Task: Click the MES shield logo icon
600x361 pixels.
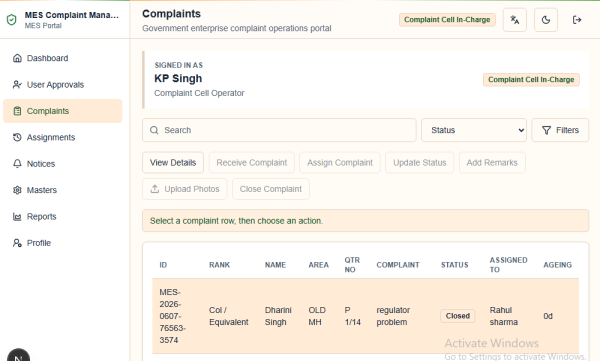Action: click(11, 20)
